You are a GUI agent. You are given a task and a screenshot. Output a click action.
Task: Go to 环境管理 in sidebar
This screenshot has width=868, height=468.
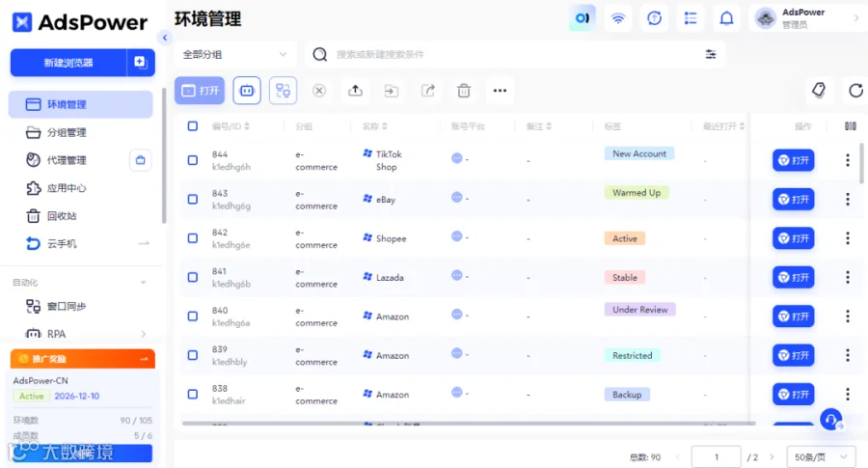(81, 104)
